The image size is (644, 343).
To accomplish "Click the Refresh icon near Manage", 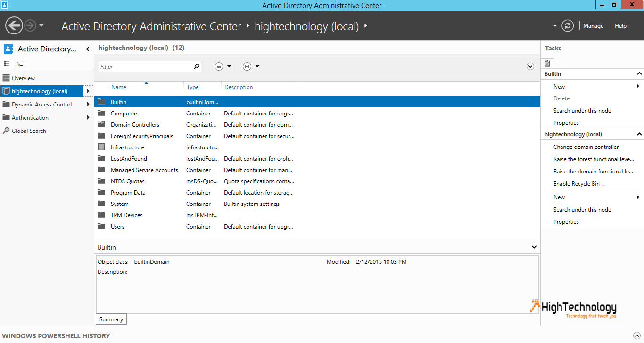I will pos(568,26).
